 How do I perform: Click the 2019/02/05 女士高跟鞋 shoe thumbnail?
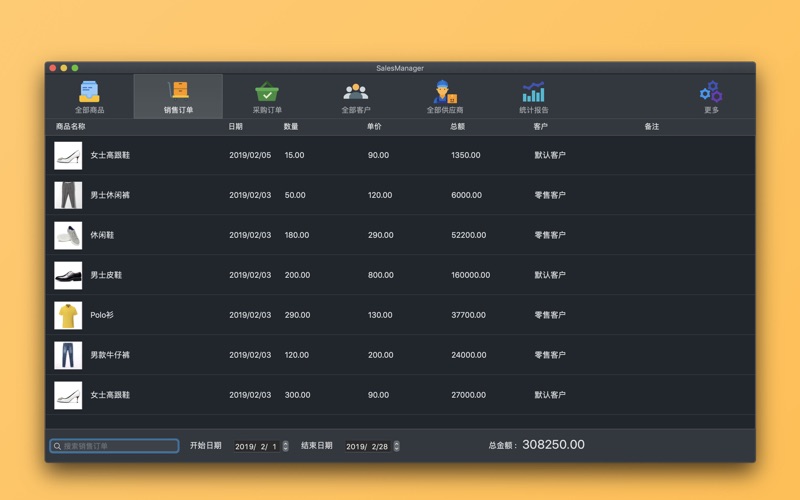[x=68, y=155]
